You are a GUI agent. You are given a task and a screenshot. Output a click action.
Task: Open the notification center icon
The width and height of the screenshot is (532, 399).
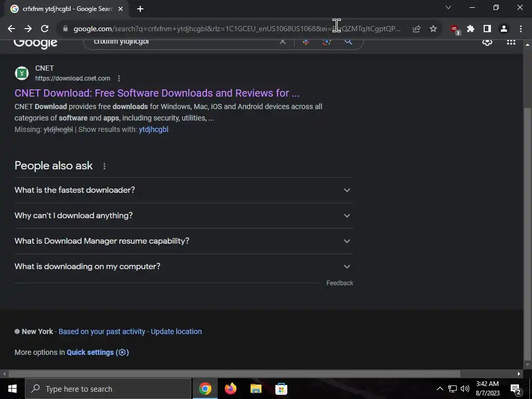click(516, 389)
